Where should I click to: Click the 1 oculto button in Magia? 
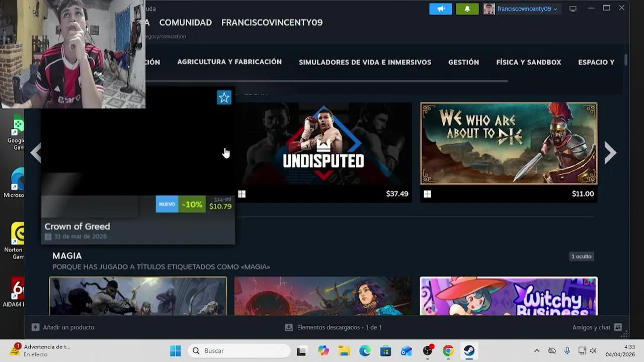point(581,256)
